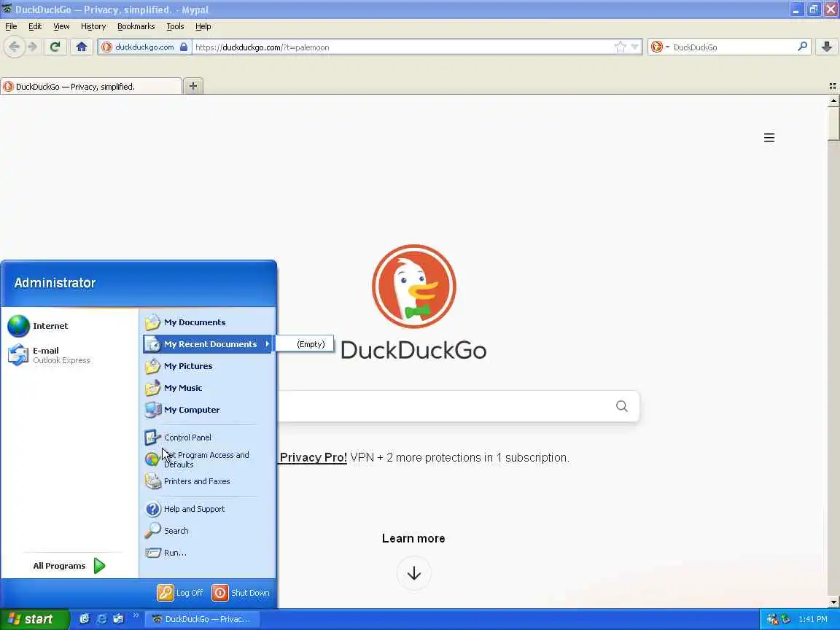Select the DuckDuckGo browser tab
Viewport: 840px width, 630px height.
(91, 86)
